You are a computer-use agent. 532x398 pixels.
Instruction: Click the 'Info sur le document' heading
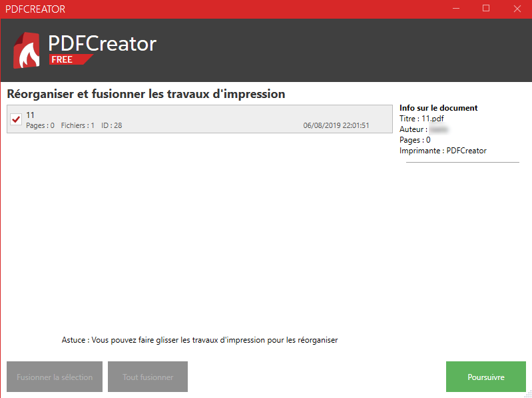(438, 108)
